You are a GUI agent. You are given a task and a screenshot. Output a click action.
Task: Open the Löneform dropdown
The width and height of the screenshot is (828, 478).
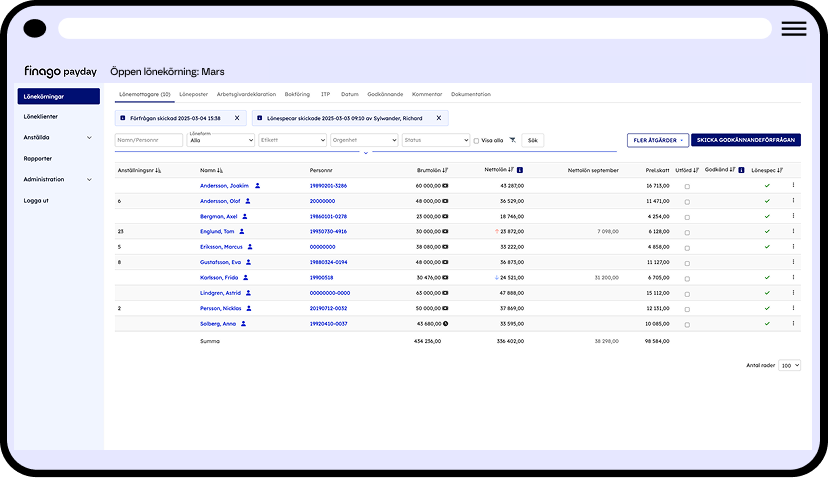(219, 141)
